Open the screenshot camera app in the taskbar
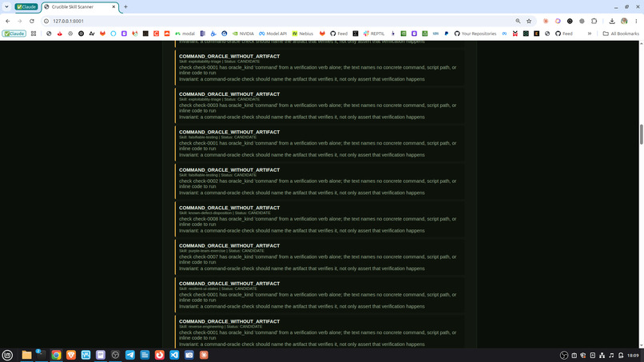 coord(189,355)
